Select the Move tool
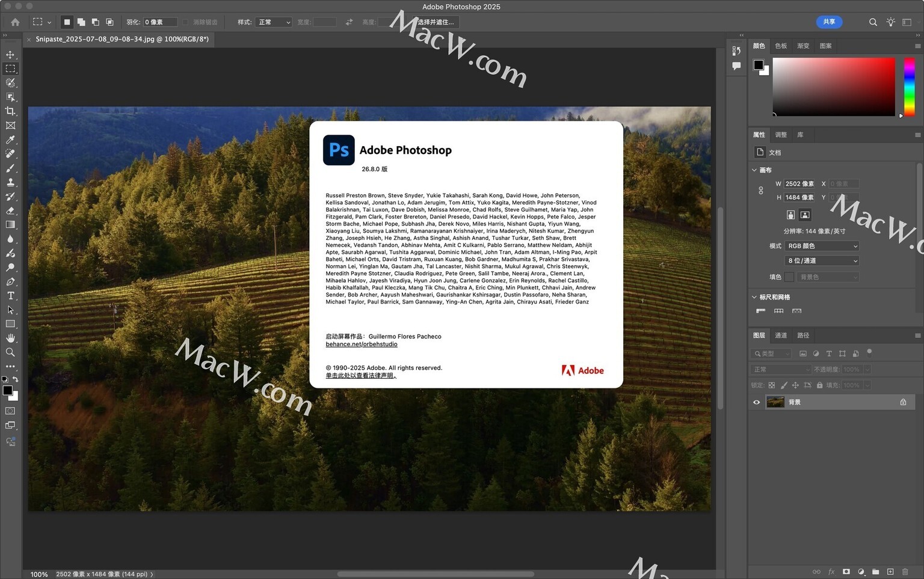This screenshot has height=579, width=924. pos(10,55)
